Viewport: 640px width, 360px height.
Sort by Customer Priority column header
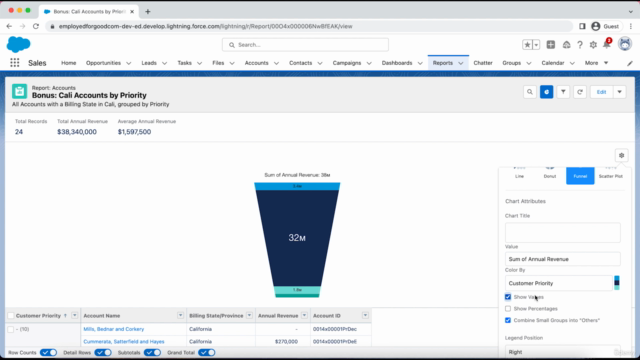38,316
